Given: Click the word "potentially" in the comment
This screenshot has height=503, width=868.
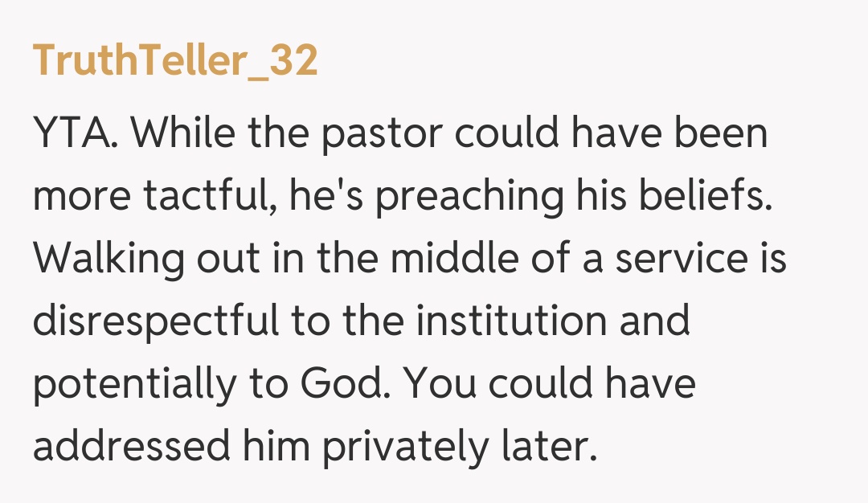Looking at the screenshot, I should coord(125,386).
